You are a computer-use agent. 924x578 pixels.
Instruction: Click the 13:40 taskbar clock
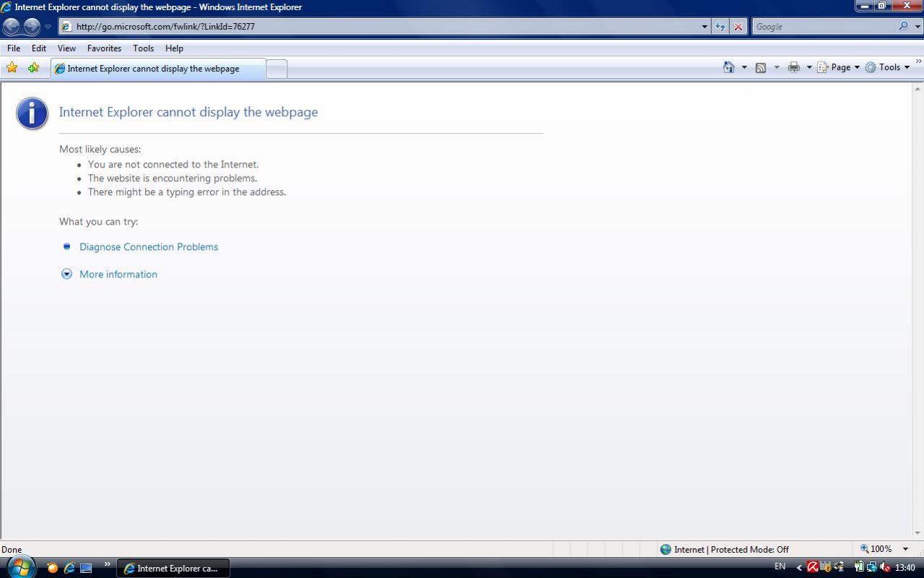(905, 568)
